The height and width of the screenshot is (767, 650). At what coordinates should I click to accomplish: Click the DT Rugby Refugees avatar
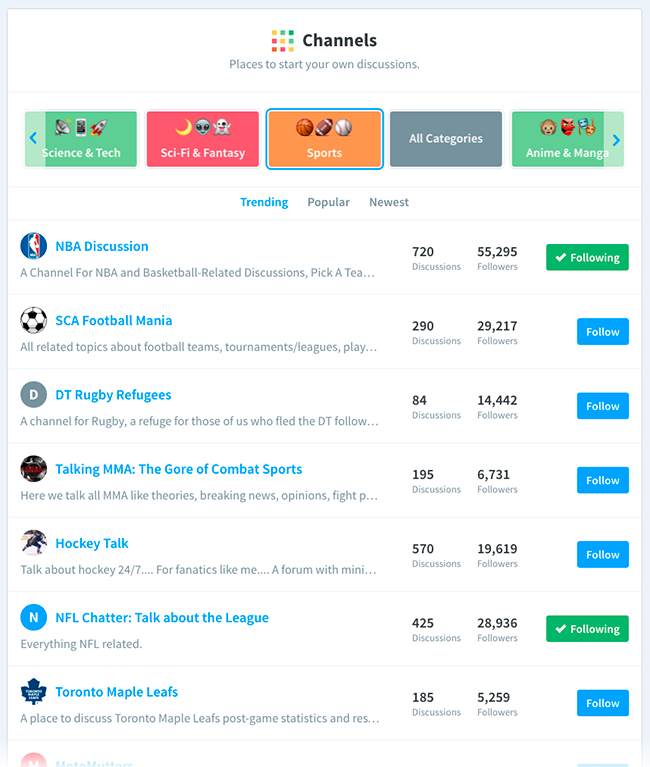point(33,395)
